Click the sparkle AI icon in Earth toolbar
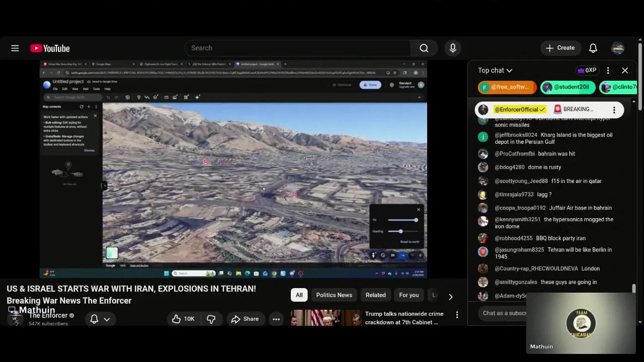Viewport: 644px width, 362px height. 197,97
